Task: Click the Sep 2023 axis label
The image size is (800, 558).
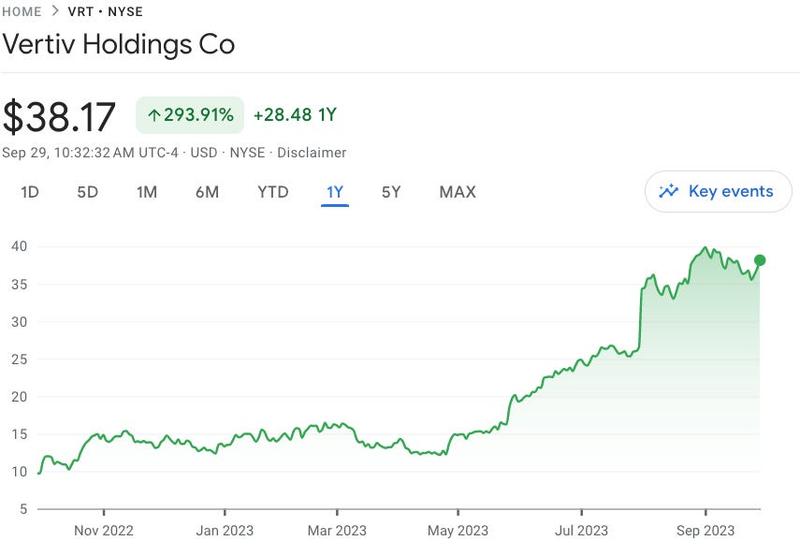Action: click(x=705, y=530)
